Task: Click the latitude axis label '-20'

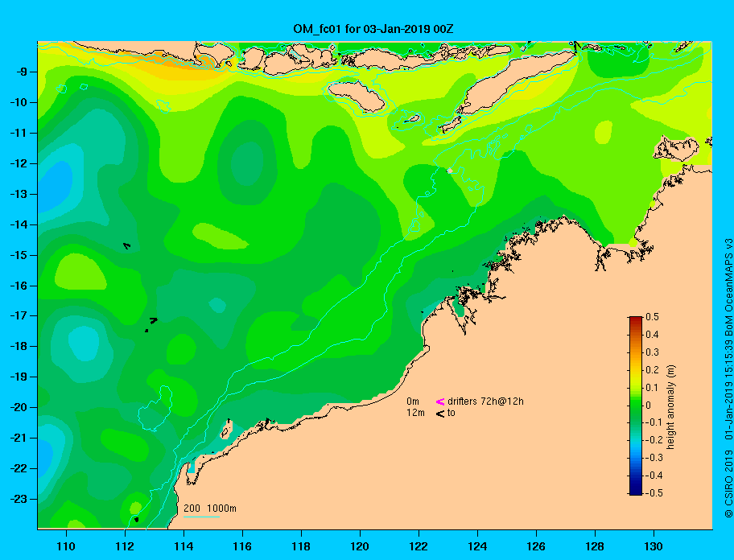Action: click(19, 407)
